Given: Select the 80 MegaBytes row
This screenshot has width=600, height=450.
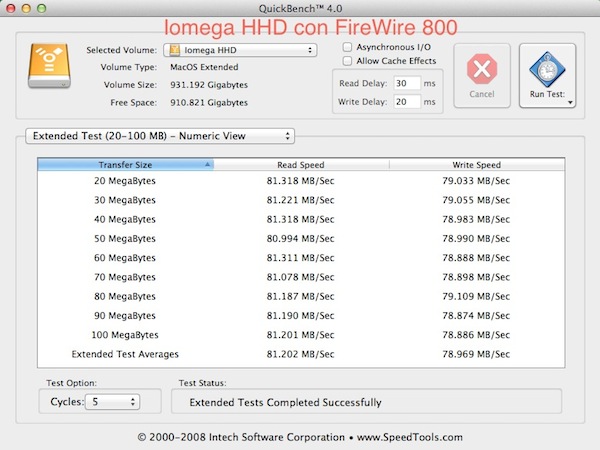Looking at the screenshot, I should click(x=301, y=296).
